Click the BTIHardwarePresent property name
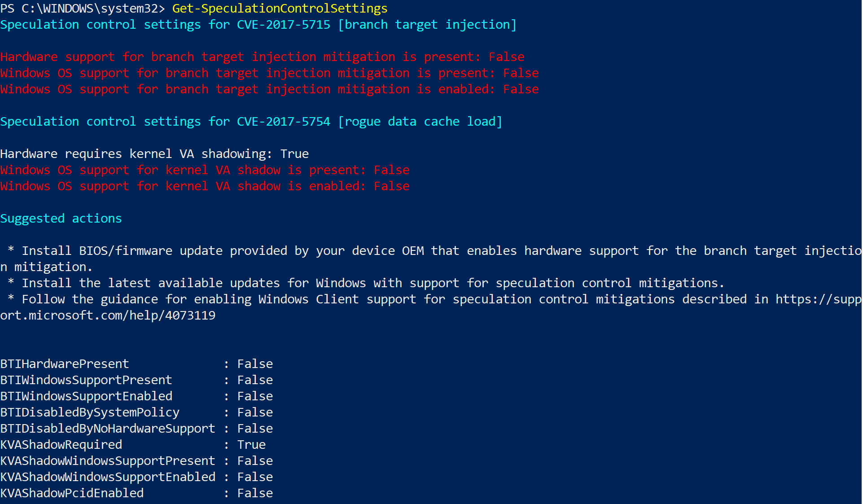863x504 pixels. point(65,364)
